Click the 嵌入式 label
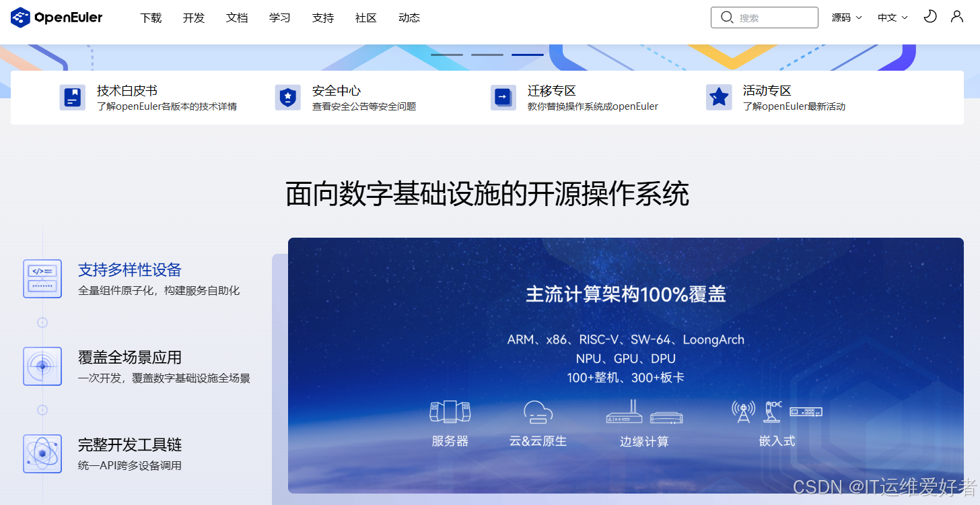Screen dimensions: 980x505 coord(777,442)
